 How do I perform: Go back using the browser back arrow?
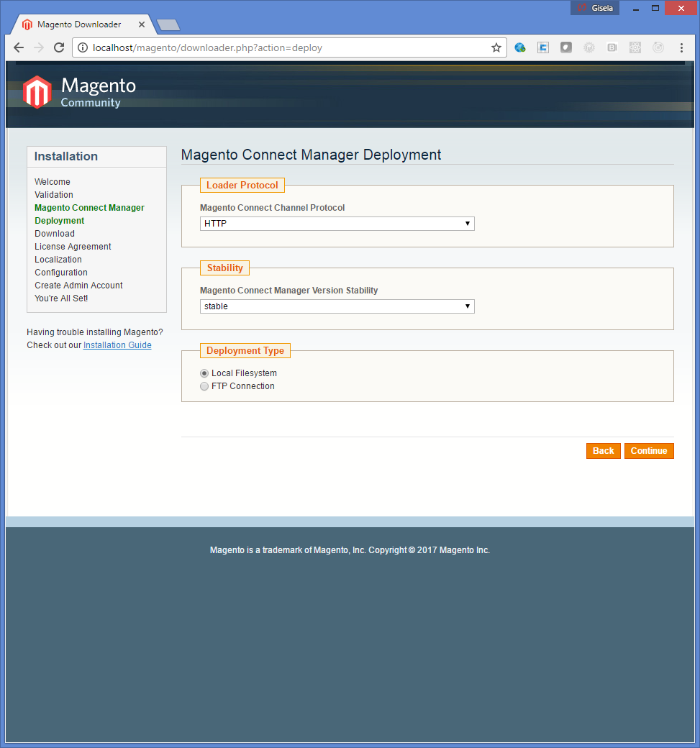pos(19,47)
